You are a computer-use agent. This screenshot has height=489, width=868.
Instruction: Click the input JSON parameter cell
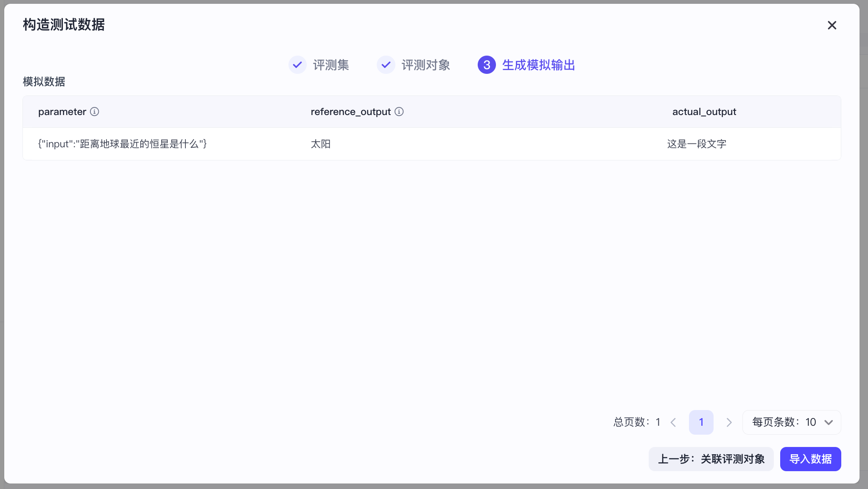(x=123, y=144)
